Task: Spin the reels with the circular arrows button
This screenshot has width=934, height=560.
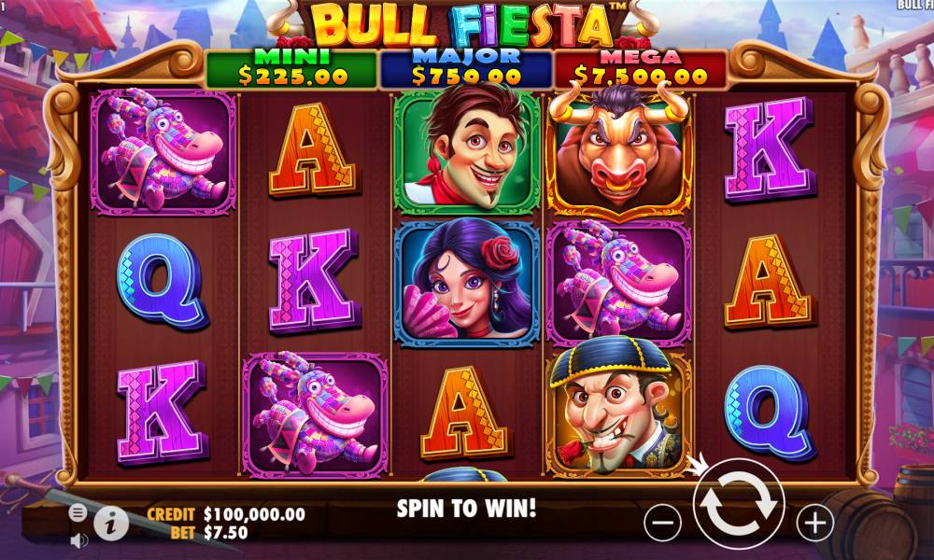Action: pos(739,504)
